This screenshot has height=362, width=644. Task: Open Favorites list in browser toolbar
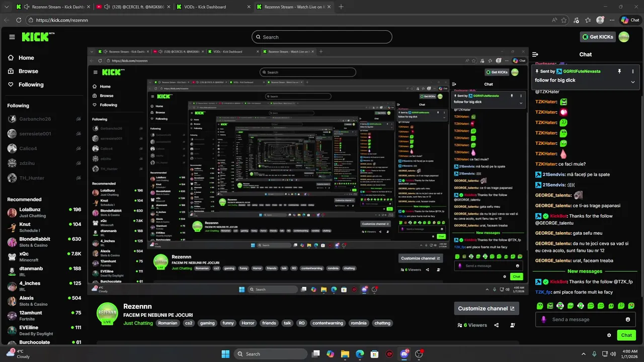pos(588,20)
